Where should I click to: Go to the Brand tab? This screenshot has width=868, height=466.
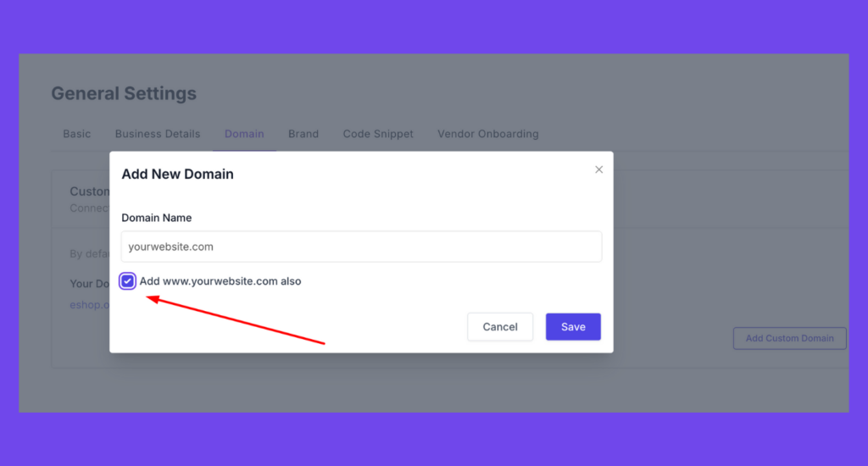pos(303,134)
